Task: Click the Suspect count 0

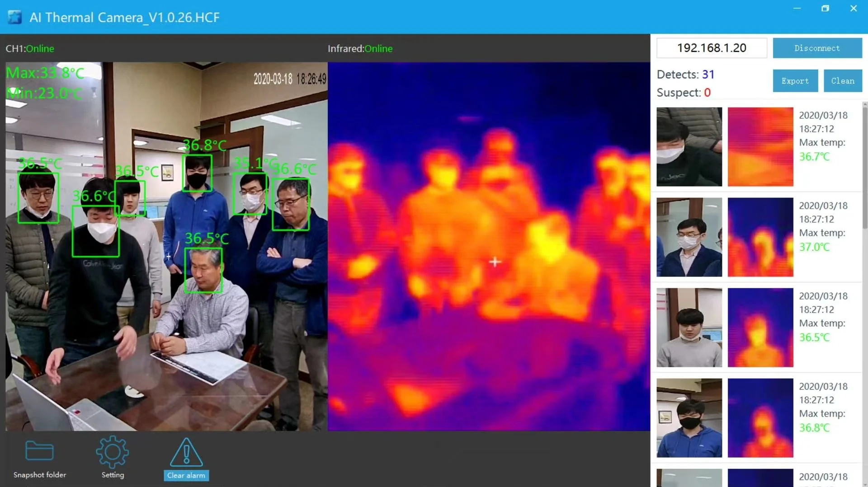Action: coord(708,93)
